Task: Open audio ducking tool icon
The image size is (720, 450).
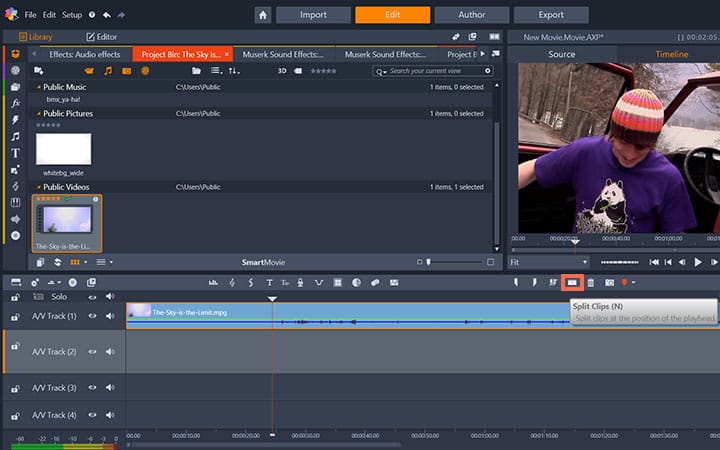Action: (x=319, y=283)
